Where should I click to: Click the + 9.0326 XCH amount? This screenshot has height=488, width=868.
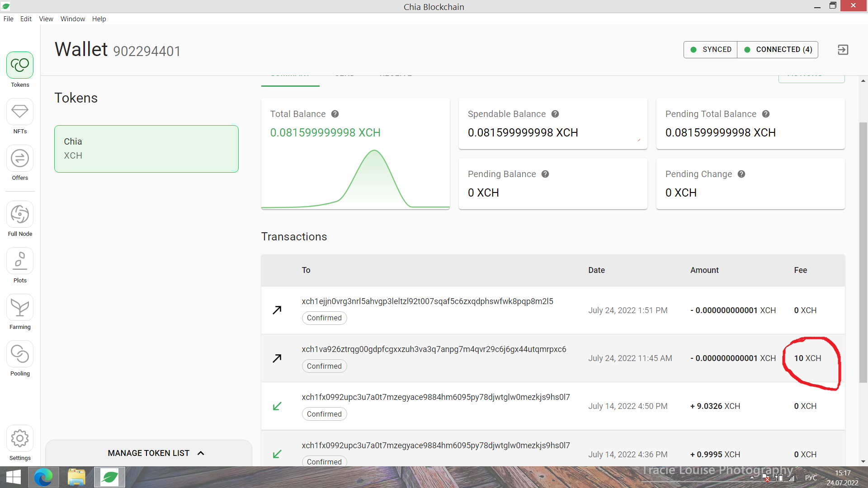click(x=715, y=406)
